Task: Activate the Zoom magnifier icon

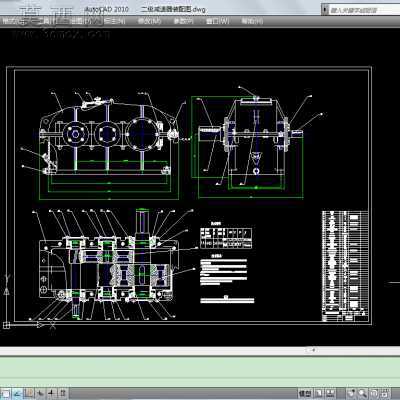Action: 363,394
